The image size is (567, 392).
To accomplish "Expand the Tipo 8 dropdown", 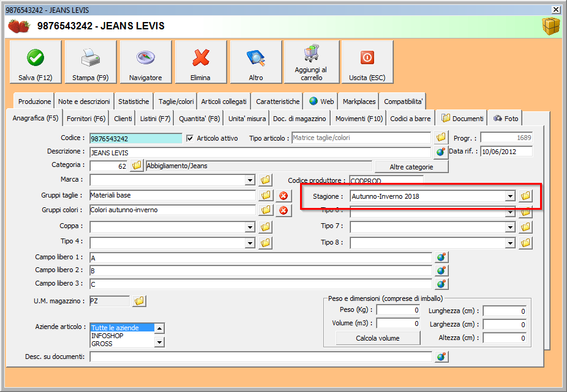I will point(510,243).
